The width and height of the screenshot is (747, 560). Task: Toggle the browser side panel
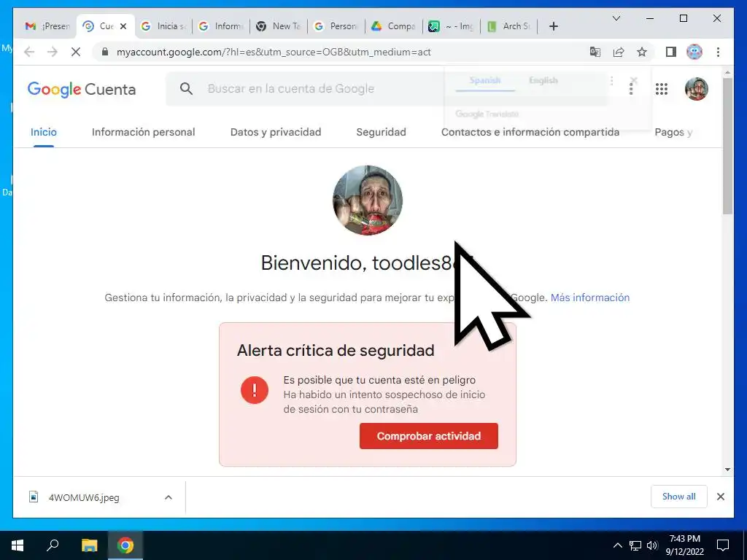pos(671,52)
